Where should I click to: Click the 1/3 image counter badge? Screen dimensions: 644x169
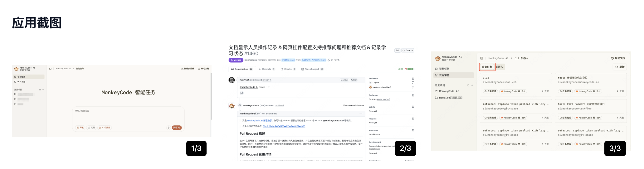point(196,148)
